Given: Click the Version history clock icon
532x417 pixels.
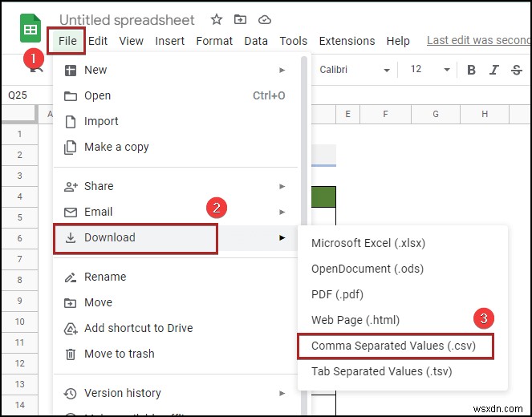Looking at the screenshot, I should point(71,394).
